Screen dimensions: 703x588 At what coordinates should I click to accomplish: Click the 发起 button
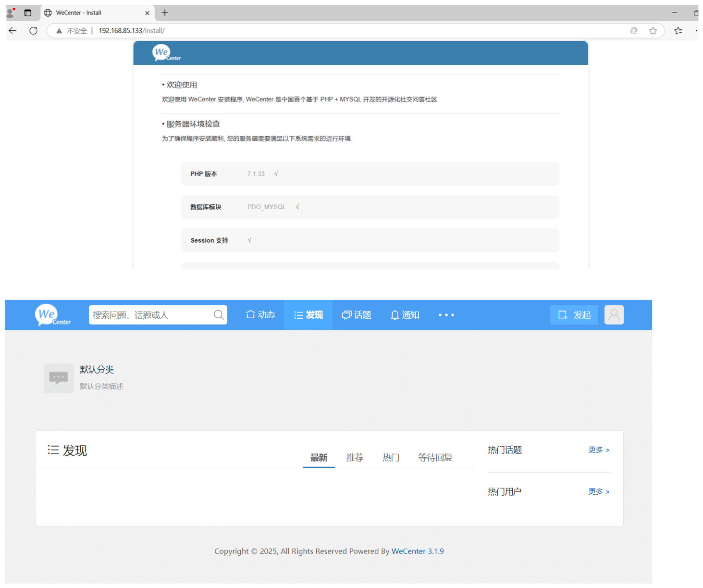574,315
